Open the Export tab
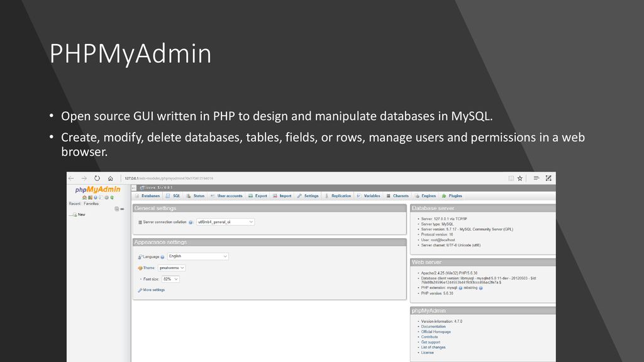 click(x=257, y=196)
